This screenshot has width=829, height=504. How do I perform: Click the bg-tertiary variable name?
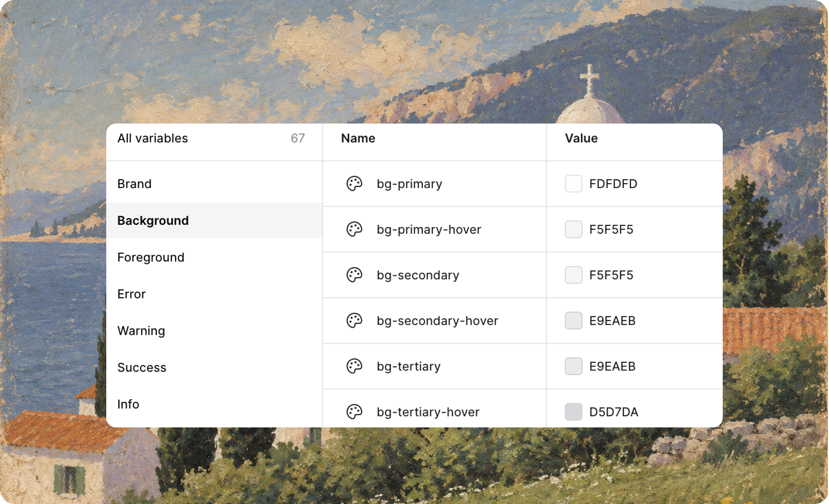point(408,366)
